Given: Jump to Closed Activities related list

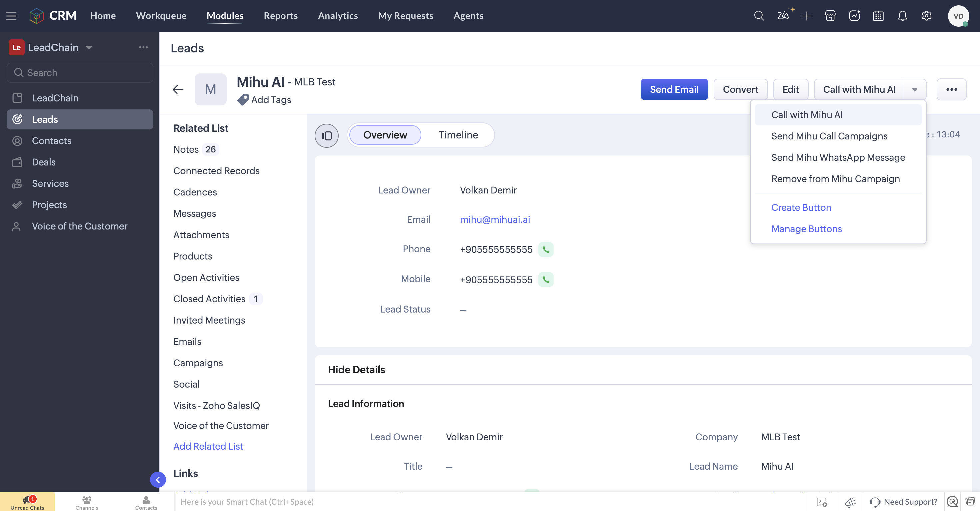Looking at the screenshot, I should click(x=209, y=299).
